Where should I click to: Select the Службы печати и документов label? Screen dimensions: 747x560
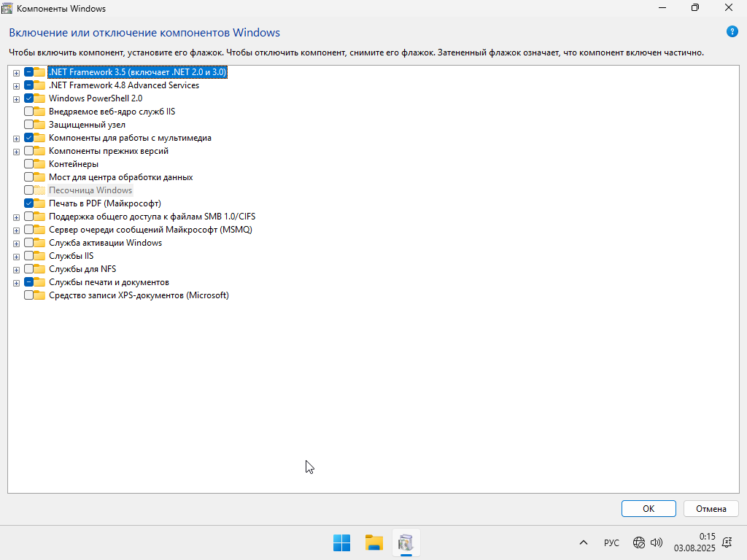(x=109, y=282)
